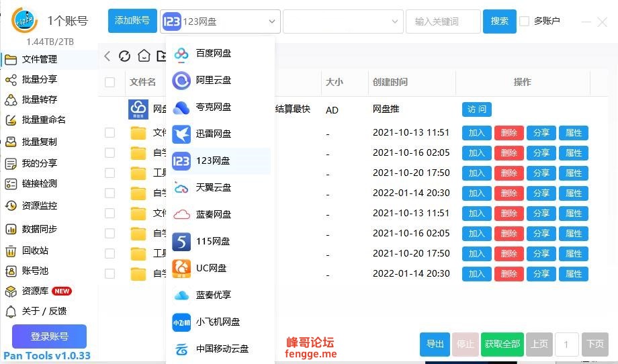Check the second 2021-10-16 02:05 row
Image resolution: width=618 pixels, height=364 pixels.
[110, 234]
